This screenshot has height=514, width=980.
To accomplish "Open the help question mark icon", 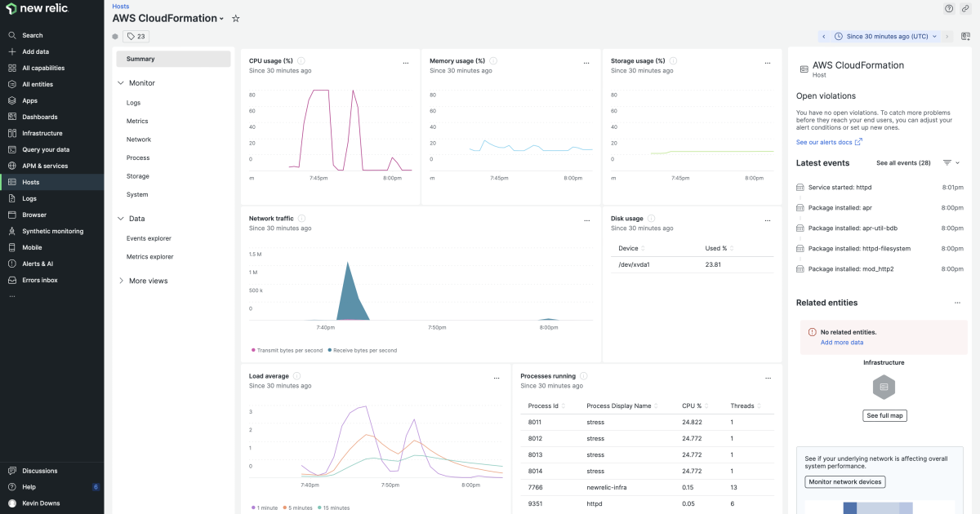I will (x=949, y=8).
